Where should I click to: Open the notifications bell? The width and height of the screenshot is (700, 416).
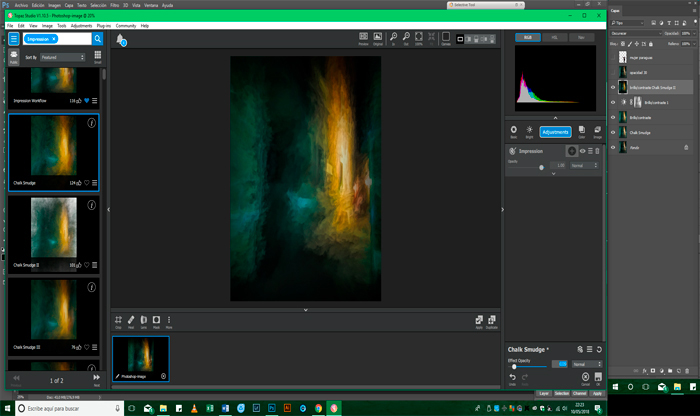(121, 40)
